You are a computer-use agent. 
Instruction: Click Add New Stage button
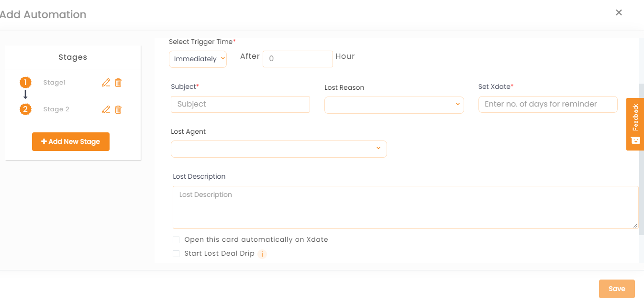point(71,141)
